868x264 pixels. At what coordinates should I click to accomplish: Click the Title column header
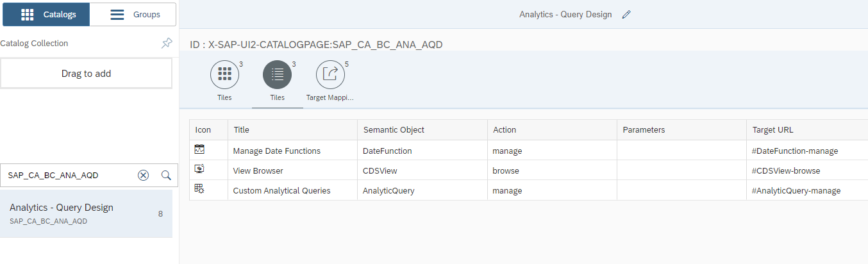pos(242,130)
